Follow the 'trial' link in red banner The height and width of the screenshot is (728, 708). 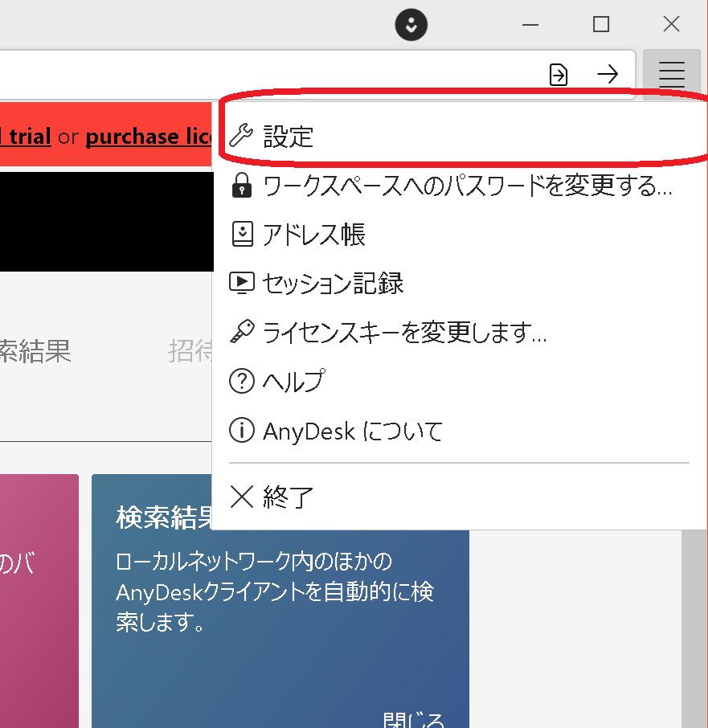pos(29,137)
